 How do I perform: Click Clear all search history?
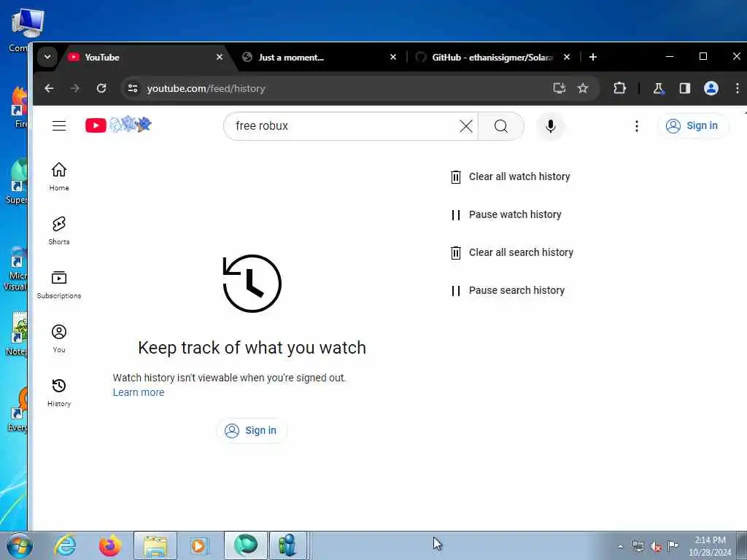[x=511, y=252]
